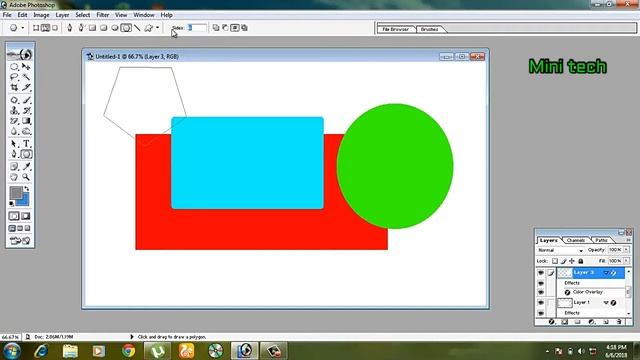Toggle Layer 3 visibility eye
This screenshot has height=360, width=640.
541,273
